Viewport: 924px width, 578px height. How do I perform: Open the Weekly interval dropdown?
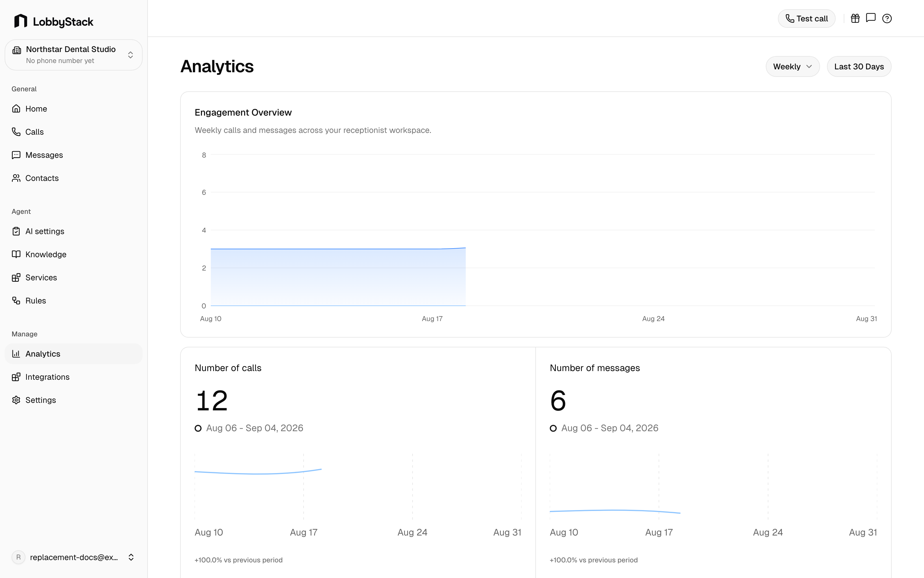coord(793,66)
